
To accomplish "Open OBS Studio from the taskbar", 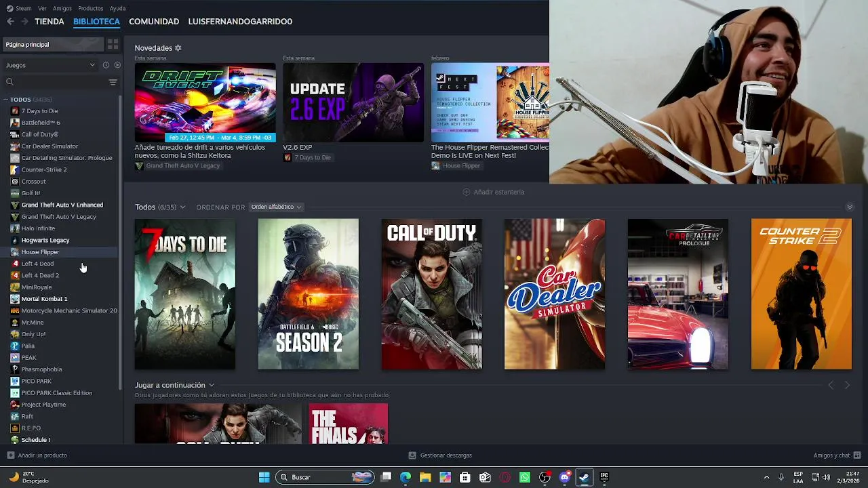I will tap(545, 477).
